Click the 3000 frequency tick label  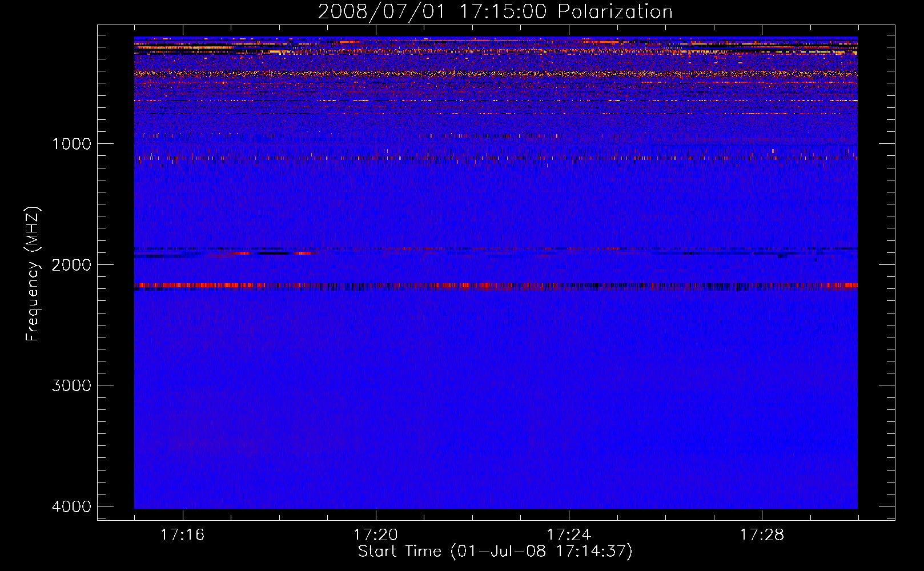(x=72, y=385)
